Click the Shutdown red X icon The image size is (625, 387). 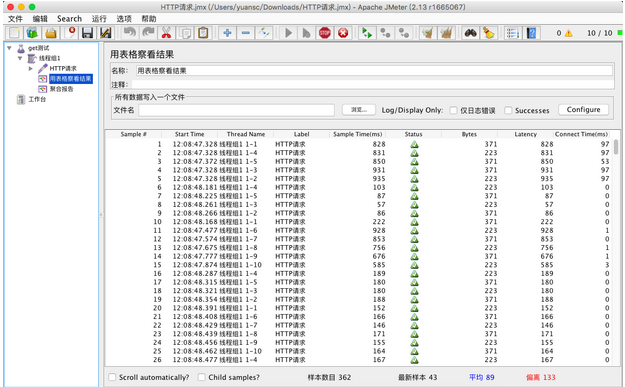pos(343,33)
